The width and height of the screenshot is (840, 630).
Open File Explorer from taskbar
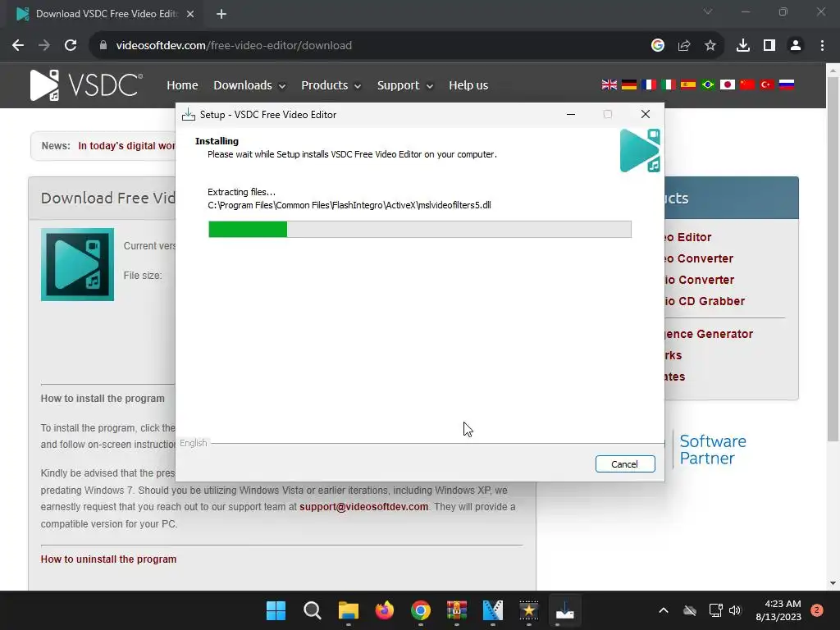tap(348, 610)
